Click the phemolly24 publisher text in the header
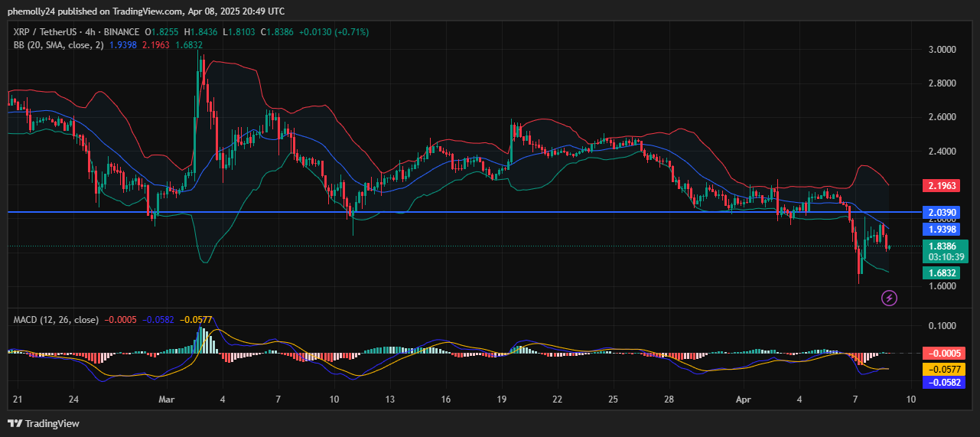 [x=32, y=11]
